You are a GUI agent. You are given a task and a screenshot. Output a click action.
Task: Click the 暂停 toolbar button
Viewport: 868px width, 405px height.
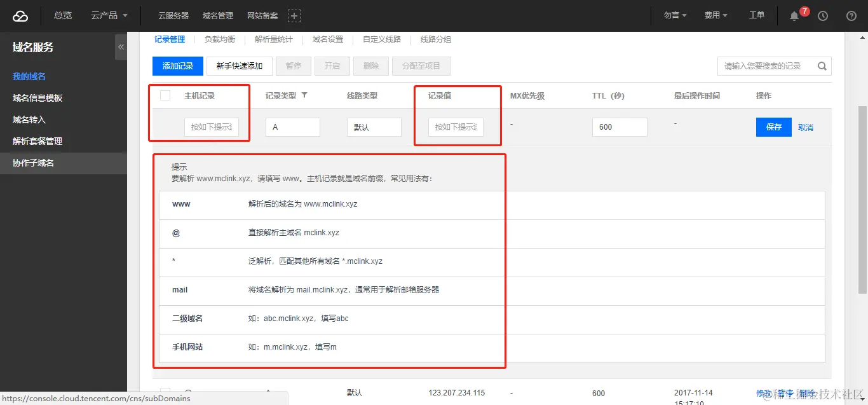pos(294,66)
